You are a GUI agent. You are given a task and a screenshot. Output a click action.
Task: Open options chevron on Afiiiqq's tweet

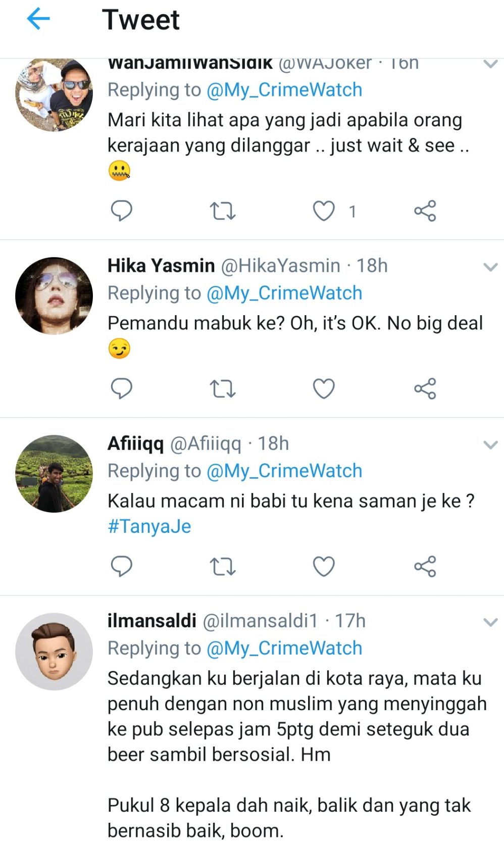(490, 444)
